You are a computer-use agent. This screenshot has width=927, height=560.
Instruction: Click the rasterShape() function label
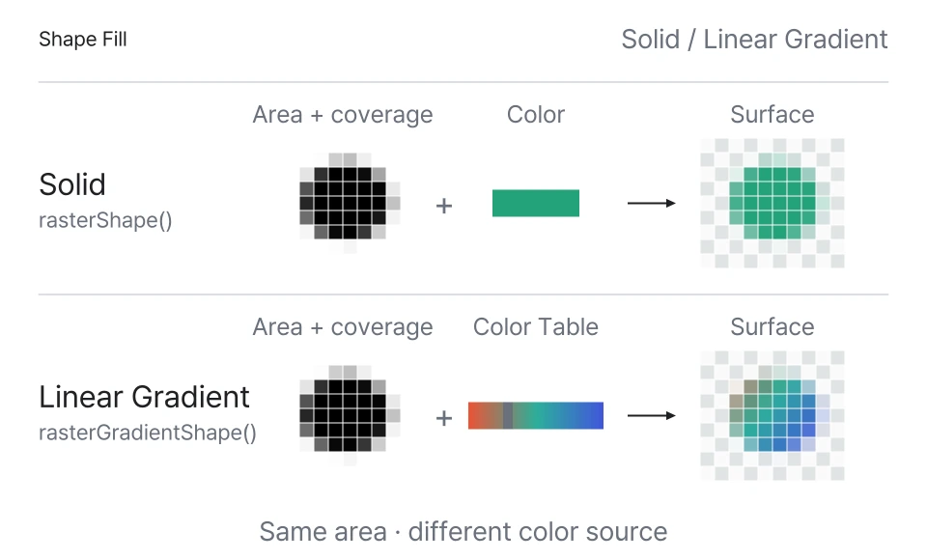[105, 220]
